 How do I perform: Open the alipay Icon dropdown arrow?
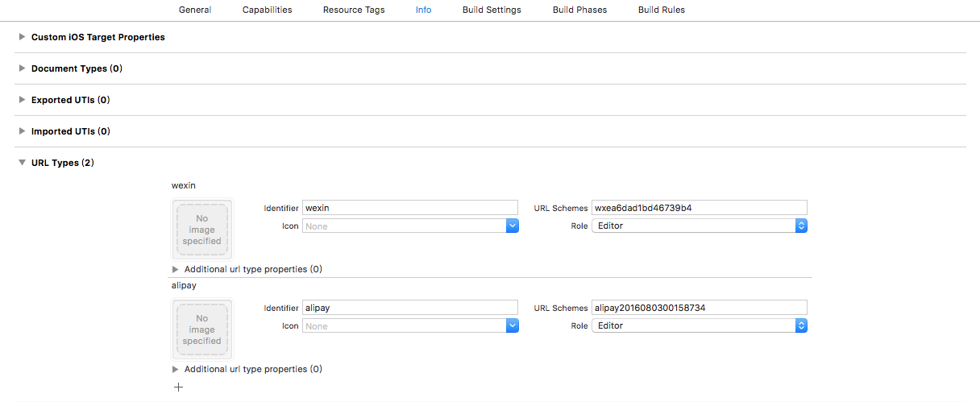pyautogui.click(x=513, y=326)
